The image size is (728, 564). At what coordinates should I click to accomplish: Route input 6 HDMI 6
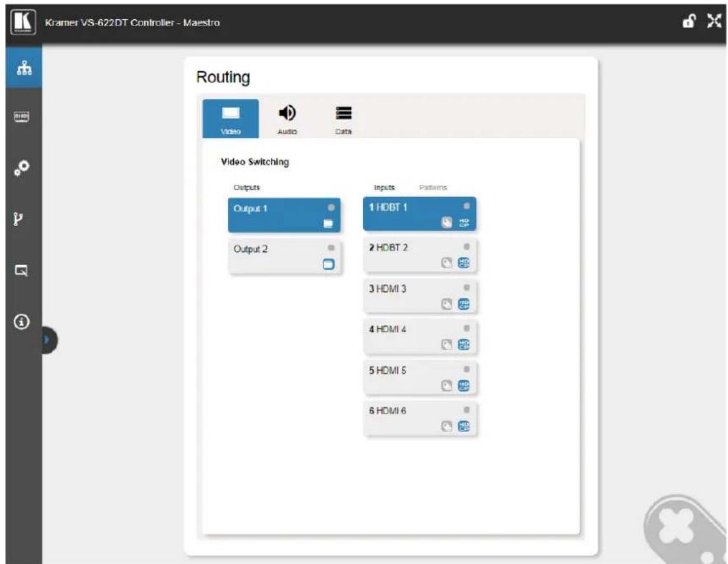coord(420,419)
